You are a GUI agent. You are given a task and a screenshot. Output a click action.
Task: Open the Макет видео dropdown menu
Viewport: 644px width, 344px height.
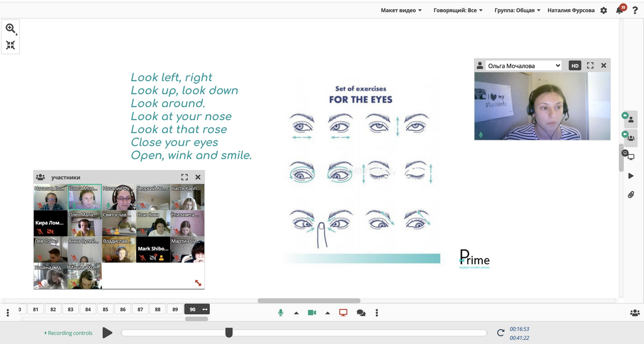point(401,11)
